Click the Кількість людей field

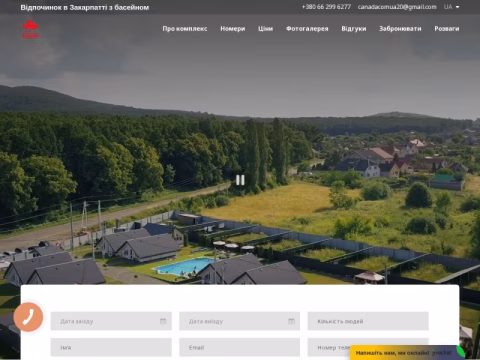368,321
